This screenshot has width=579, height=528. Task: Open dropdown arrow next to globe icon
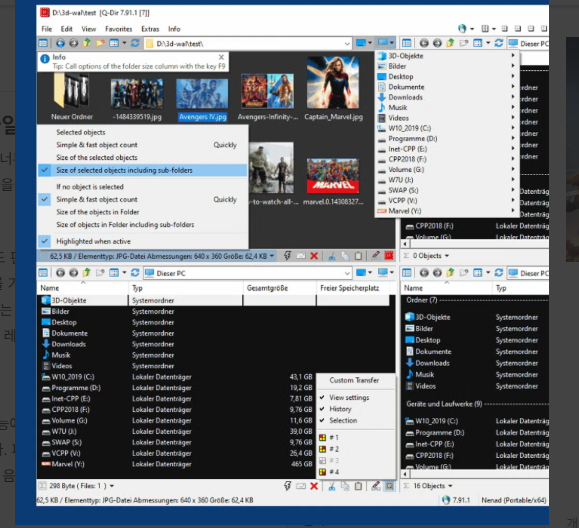(472, 29)
